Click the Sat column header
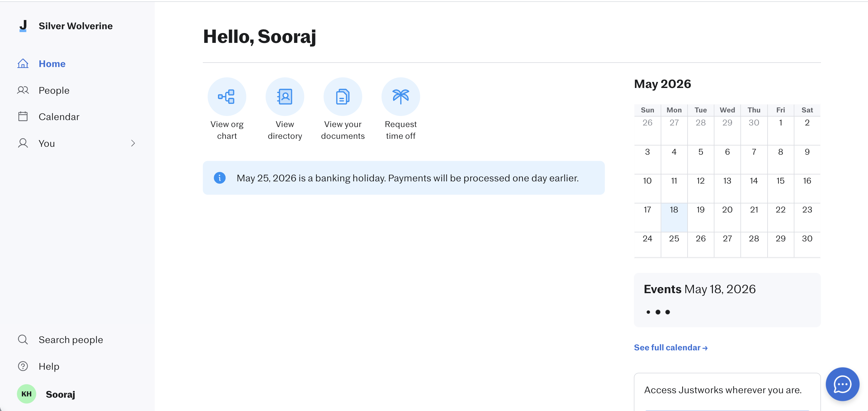Screen dimensions: 868x411 (x=807, y=110)
